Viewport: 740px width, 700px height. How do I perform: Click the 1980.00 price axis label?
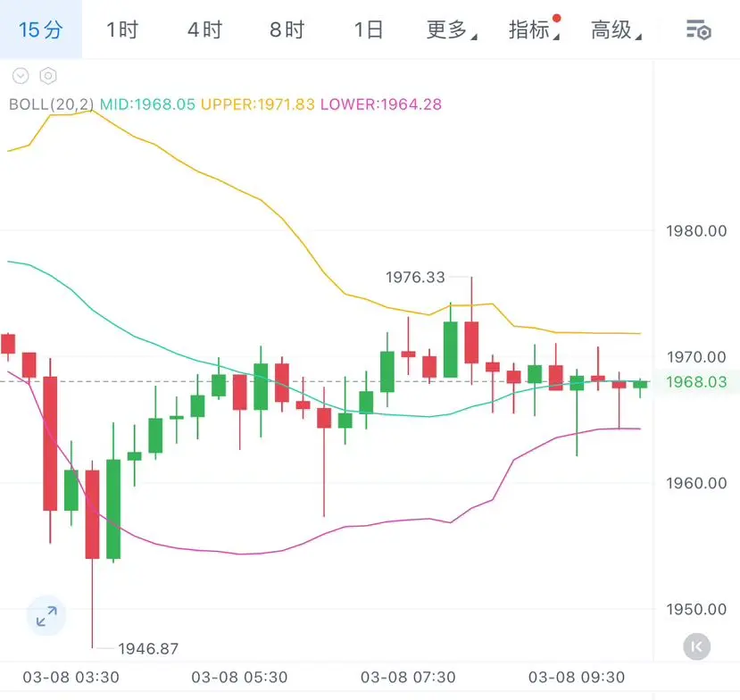click(x=696, y=231)
